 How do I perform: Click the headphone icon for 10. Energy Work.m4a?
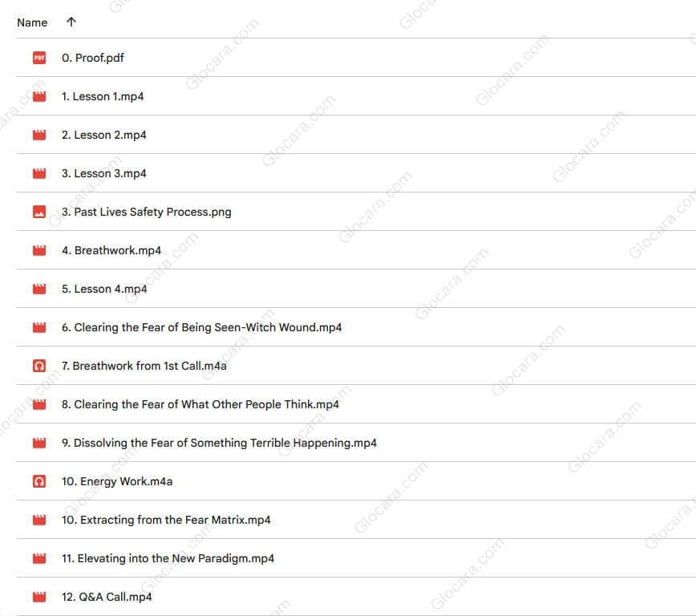pyautogui.click(x=38, y=481)
